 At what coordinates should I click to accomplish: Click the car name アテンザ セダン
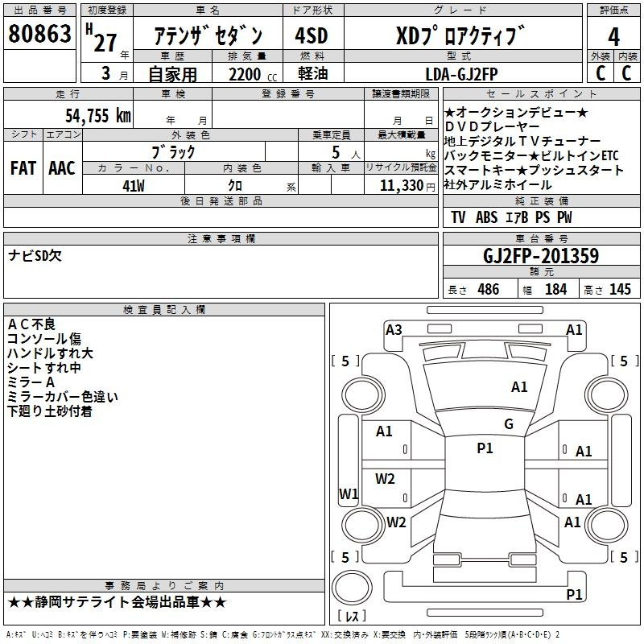pyautogui.click(x=208, y=36)
